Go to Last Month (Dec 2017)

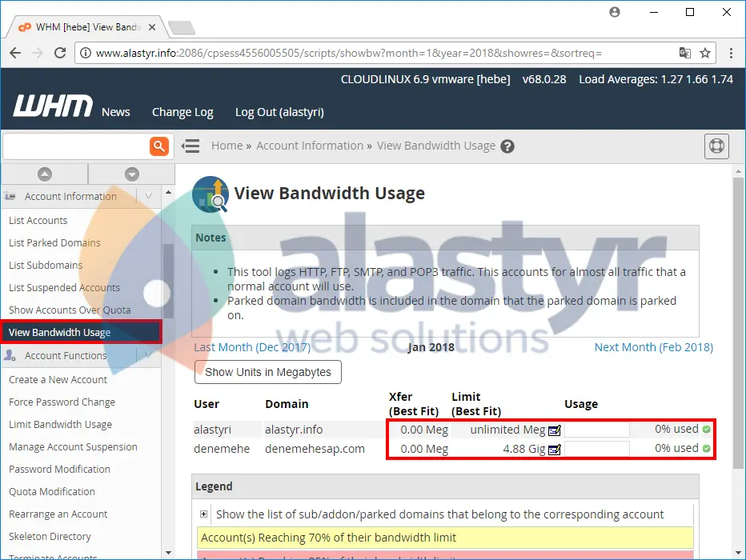[252, 347]
